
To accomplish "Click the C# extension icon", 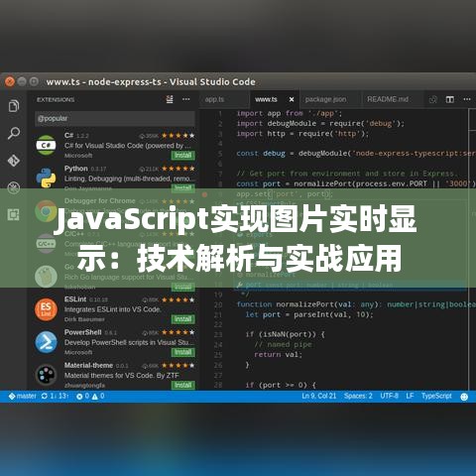I will point(46,145).
